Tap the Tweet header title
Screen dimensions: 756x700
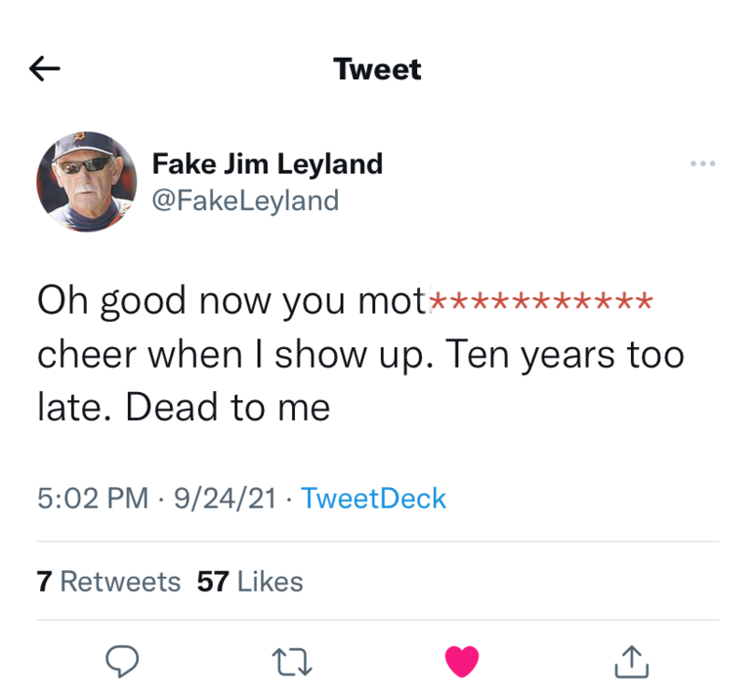(x=377, y=69)
